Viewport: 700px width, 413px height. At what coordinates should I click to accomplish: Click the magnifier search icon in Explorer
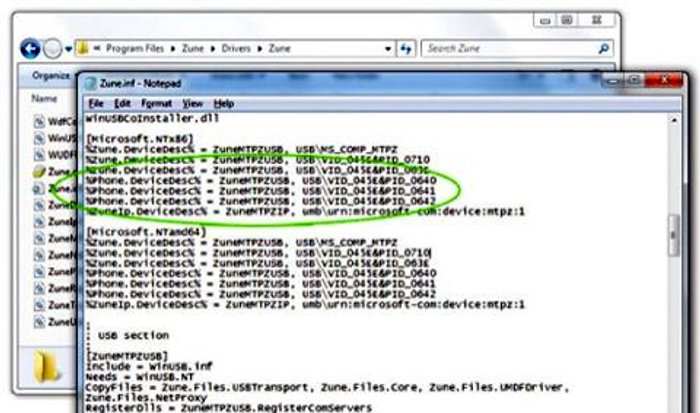pos(604,48)
